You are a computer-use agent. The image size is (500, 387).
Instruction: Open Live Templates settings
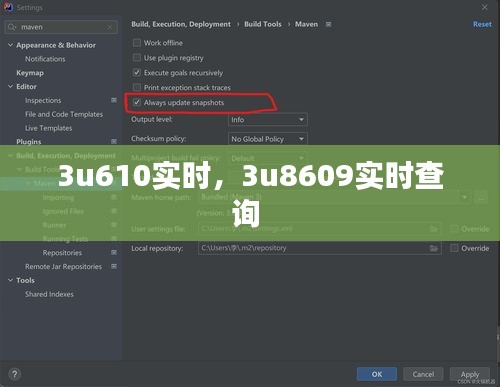point(49,128)
